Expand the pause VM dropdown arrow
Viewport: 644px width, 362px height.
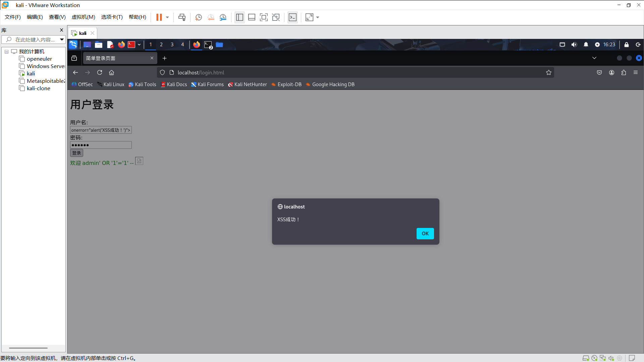167,17
